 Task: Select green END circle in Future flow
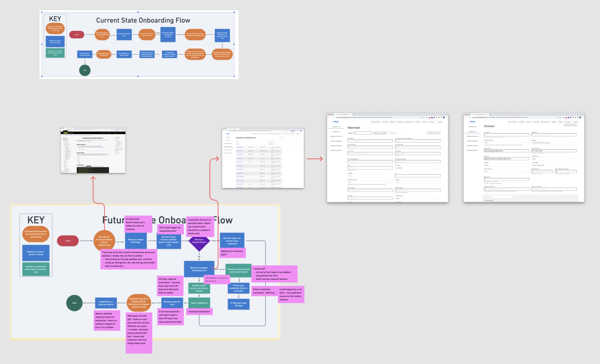[74, 303]
